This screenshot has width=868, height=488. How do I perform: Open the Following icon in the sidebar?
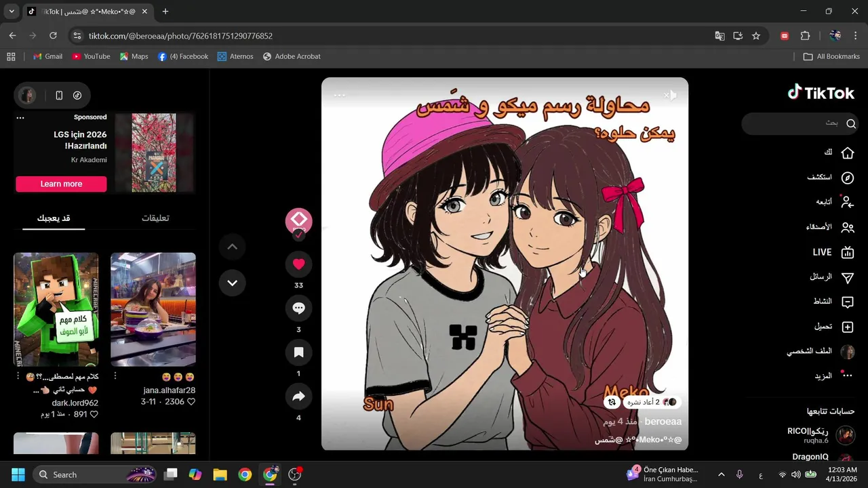[847, 202]
